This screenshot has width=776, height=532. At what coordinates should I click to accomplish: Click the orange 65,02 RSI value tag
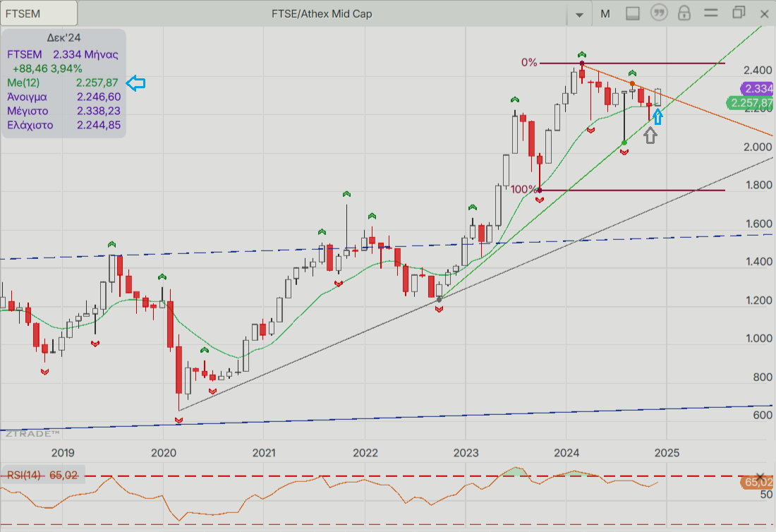(758, 482)
